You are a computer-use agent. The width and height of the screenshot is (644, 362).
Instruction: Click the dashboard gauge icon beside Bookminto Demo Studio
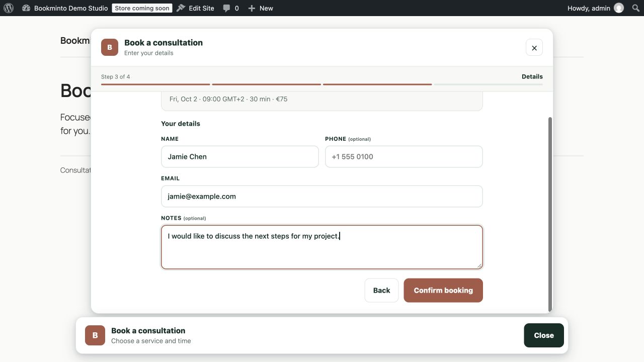click(26, 8)
